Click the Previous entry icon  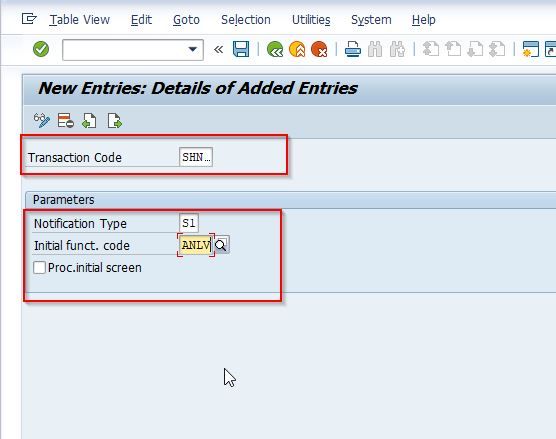pos(89,121)
